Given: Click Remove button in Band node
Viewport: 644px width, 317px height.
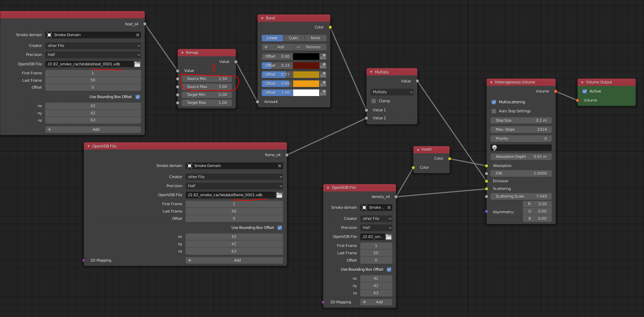Looking at the screenshot, I should pyautogui.click(x=310, y=47).
